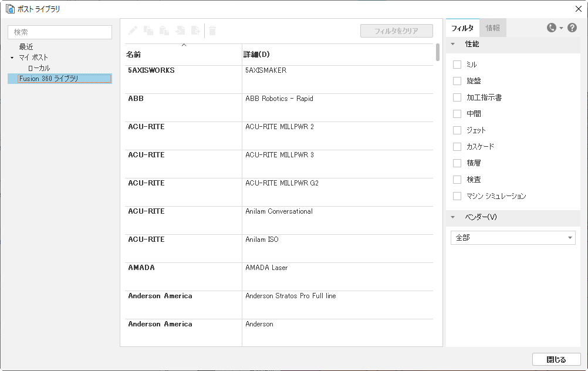This screenshot has height=371, width=588.
Task: Click the export post file icon
Action: tap(196, 31)
